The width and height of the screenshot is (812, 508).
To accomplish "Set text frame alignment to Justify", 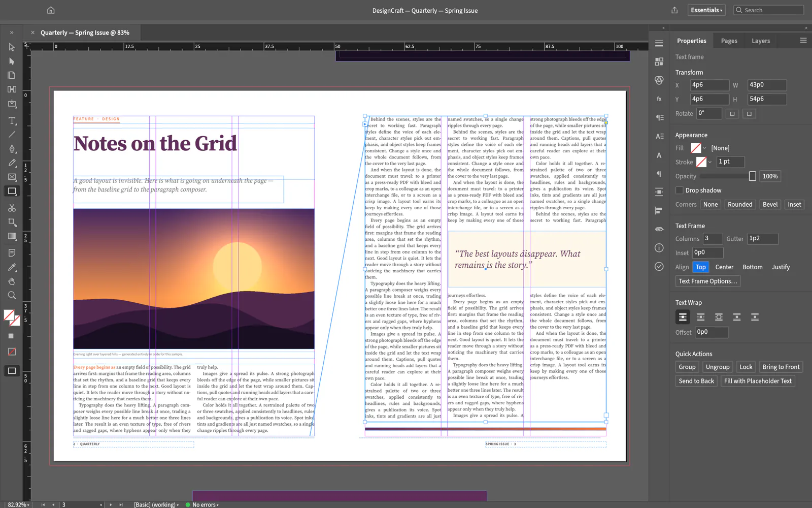I will [781, 267].
